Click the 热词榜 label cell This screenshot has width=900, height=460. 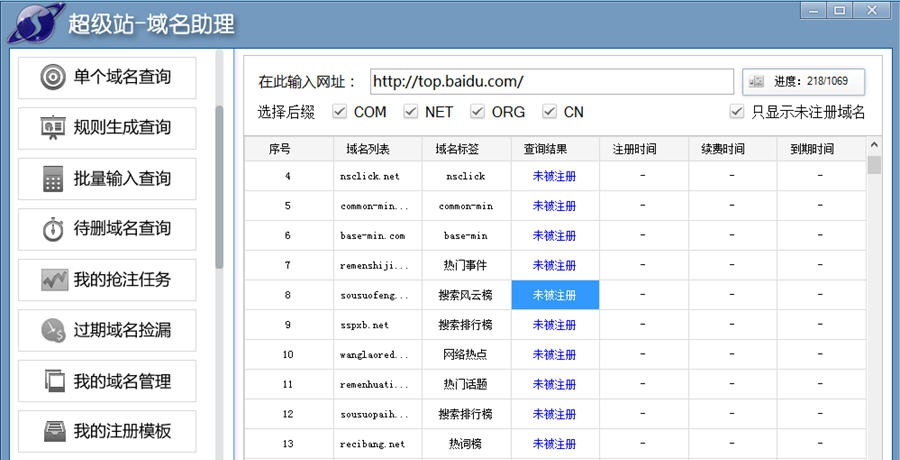(x=467, y=443)
